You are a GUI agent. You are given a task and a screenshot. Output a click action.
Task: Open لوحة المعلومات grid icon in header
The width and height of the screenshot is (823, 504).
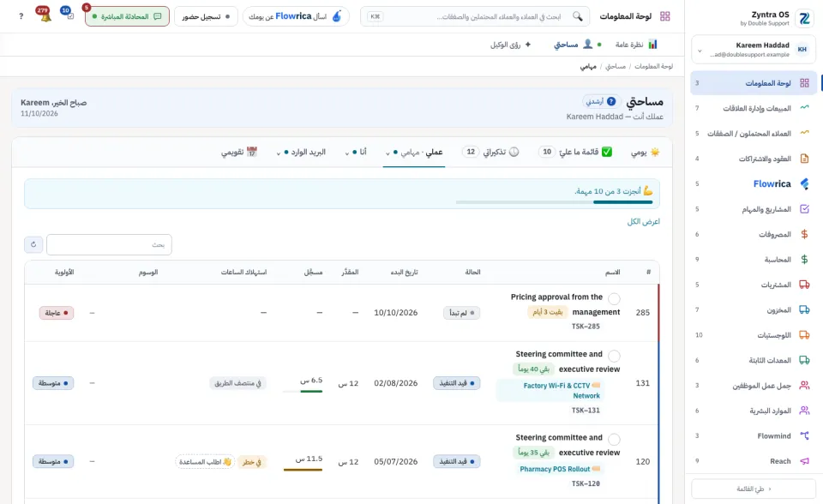[665, 16]
